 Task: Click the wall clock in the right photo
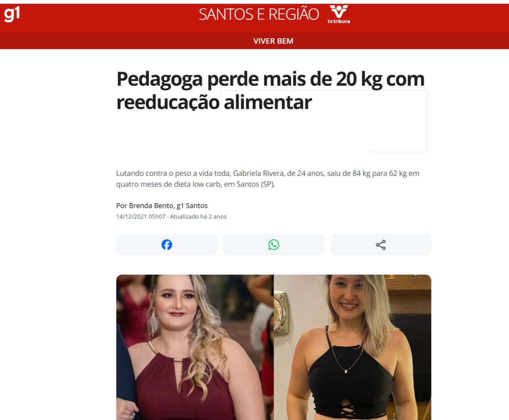(281, 315)
